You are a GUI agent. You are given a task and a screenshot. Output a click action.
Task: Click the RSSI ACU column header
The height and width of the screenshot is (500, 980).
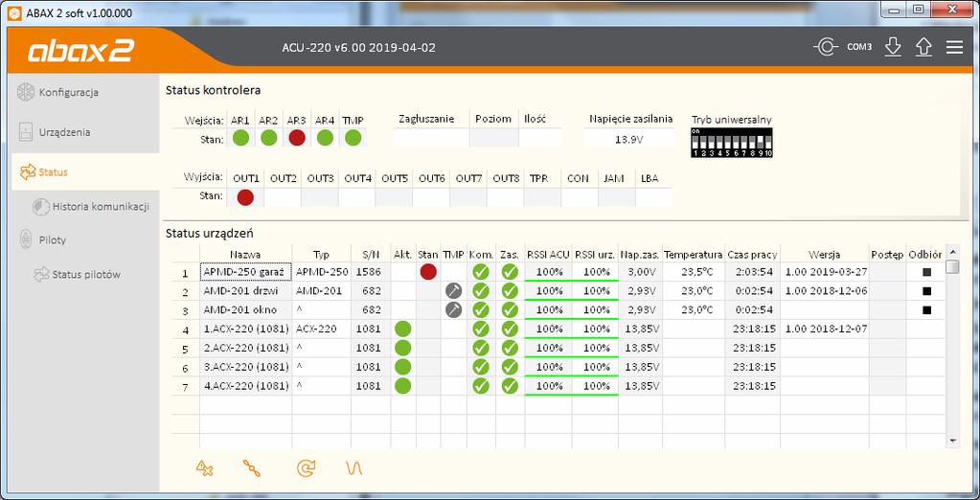(548, 255)
